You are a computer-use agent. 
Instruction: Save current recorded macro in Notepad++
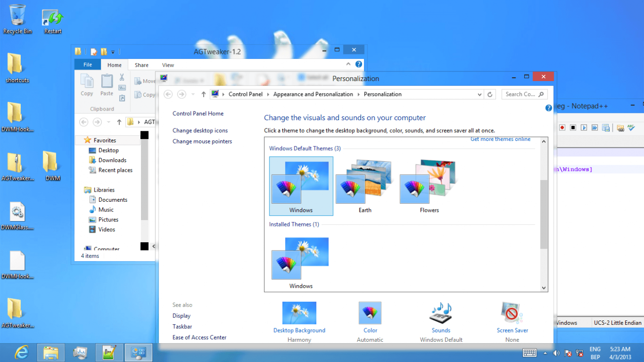(x=605, y=128)
